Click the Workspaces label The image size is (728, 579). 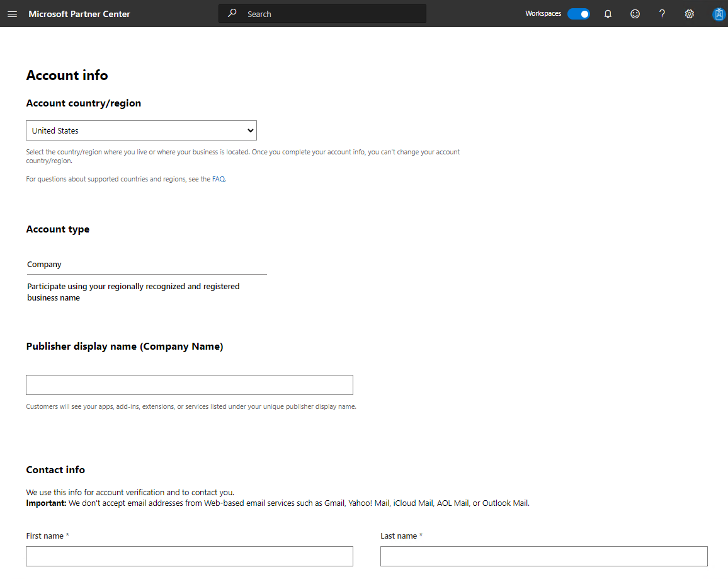click(543, 13)
